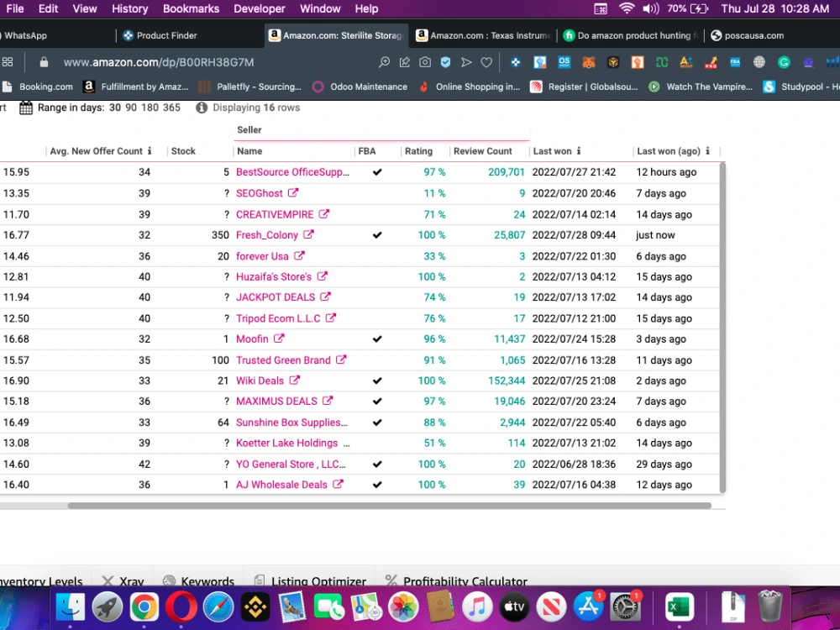Image resolution: width=840 pixels, height=630 pixels.
Task: Open the Photos app from the dock
Action: 403,607
